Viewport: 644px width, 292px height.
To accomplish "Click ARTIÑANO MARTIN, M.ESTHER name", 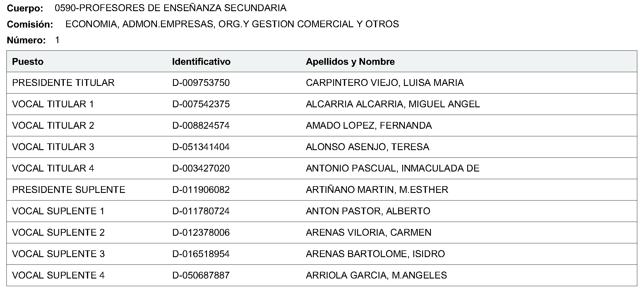I will click(x=377, y=190).
